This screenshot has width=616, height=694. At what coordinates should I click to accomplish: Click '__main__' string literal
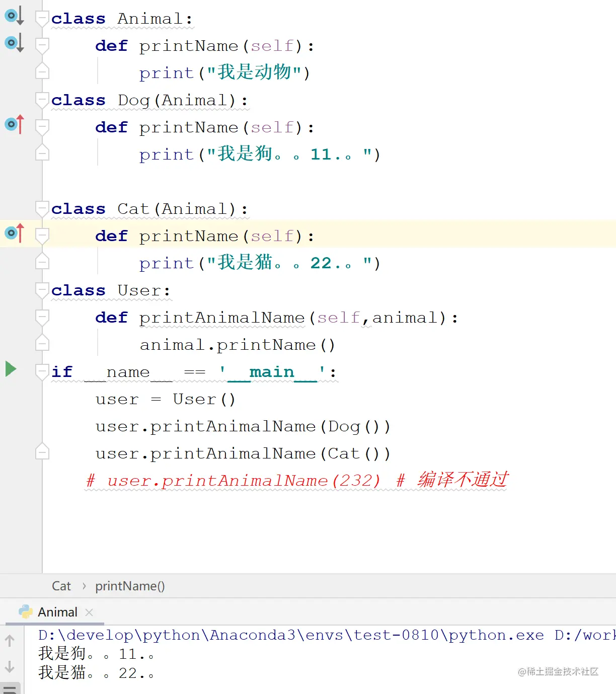[x=272, y=372]
